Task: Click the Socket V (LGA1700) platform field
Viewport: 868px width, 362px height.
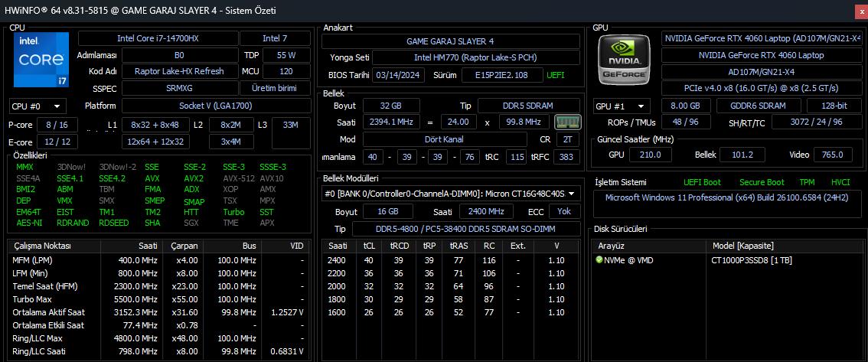Action: [216, 106]
